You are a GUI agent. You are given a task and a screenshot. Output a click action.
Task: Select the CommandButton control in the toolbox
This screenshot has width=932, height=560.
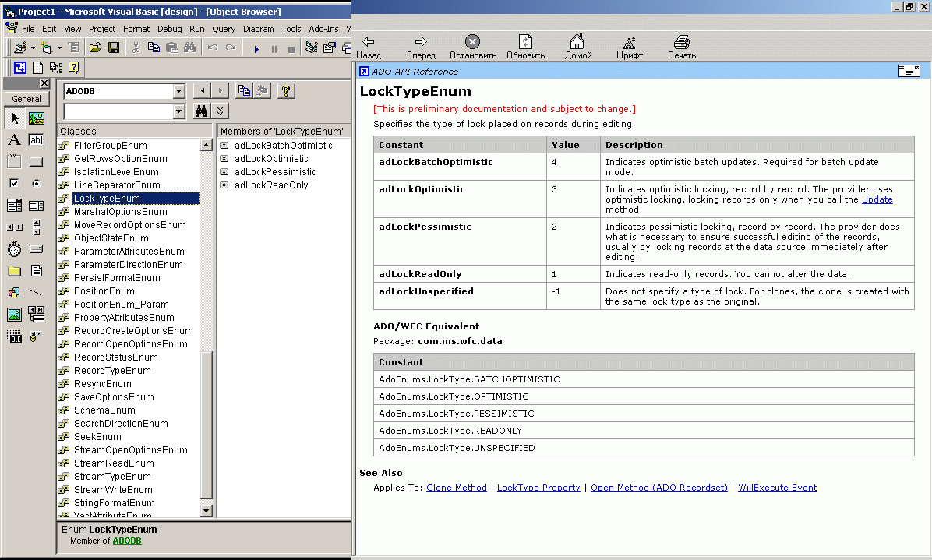click(37, 161)
